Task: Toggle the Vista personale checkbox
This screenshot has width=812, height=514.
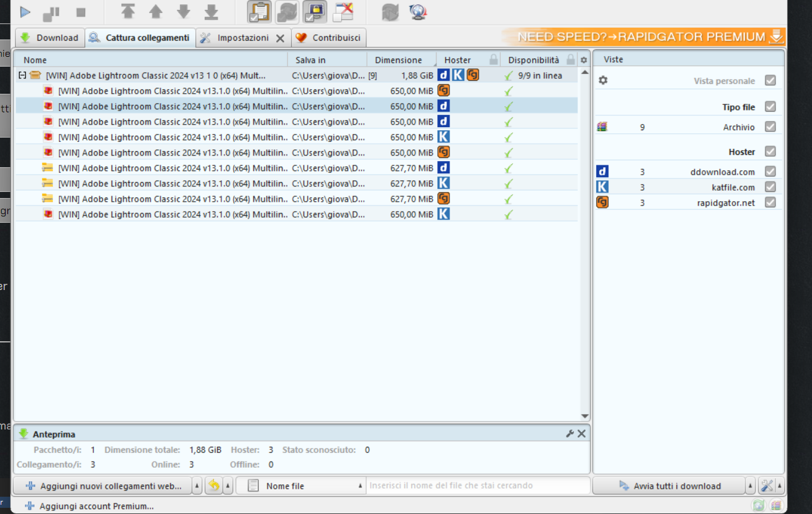Action: coord(770,80)
